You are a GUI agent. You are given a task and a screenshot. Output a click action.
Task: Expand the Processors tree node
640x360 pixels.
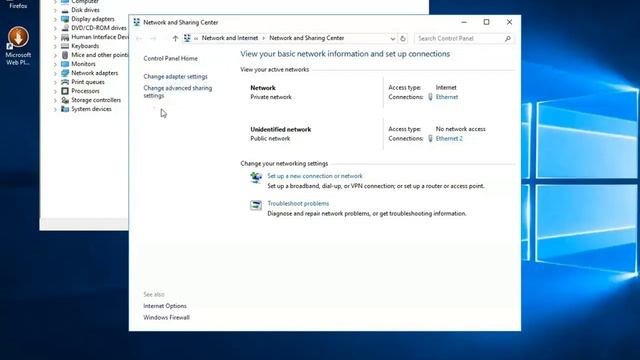(55, 91)
